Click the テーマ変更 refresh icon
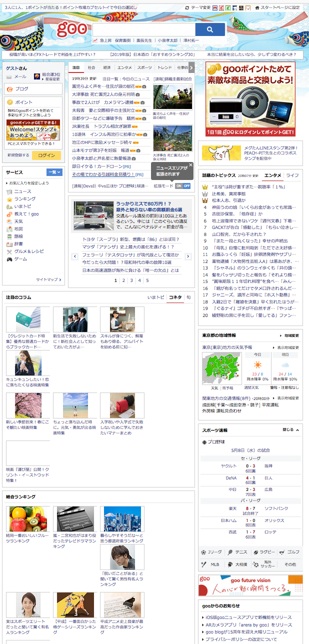The height and width of the screenshot is (644, 309). coord(187,7)
